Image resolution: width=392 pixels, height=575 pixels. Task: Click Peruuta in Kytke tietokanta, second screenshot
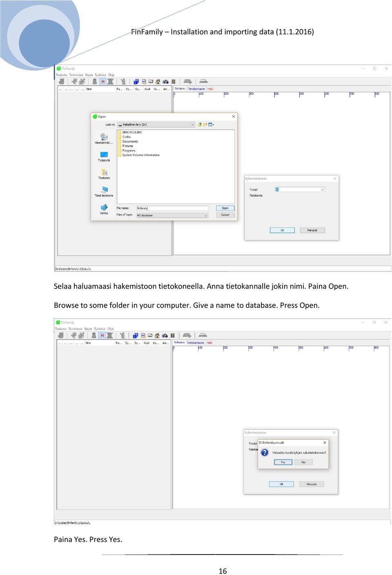point(311,484)
